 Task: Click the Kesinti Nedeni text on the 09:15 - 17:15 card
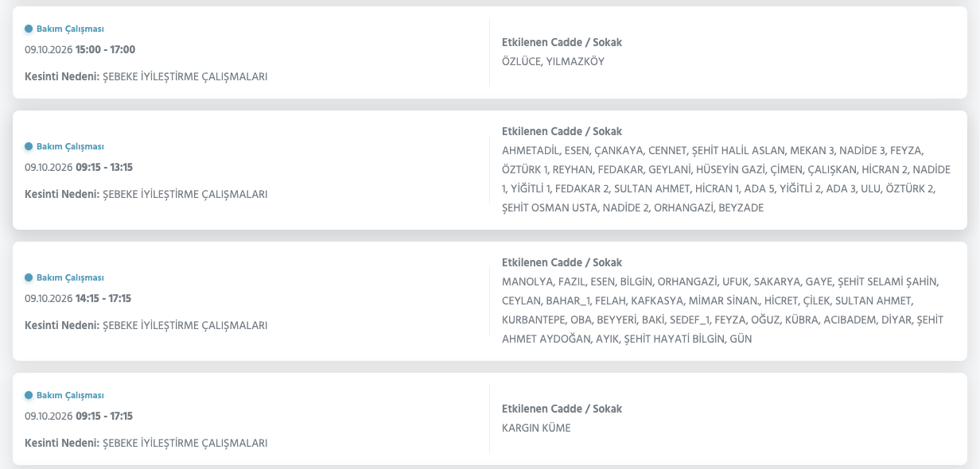(146, 443)
